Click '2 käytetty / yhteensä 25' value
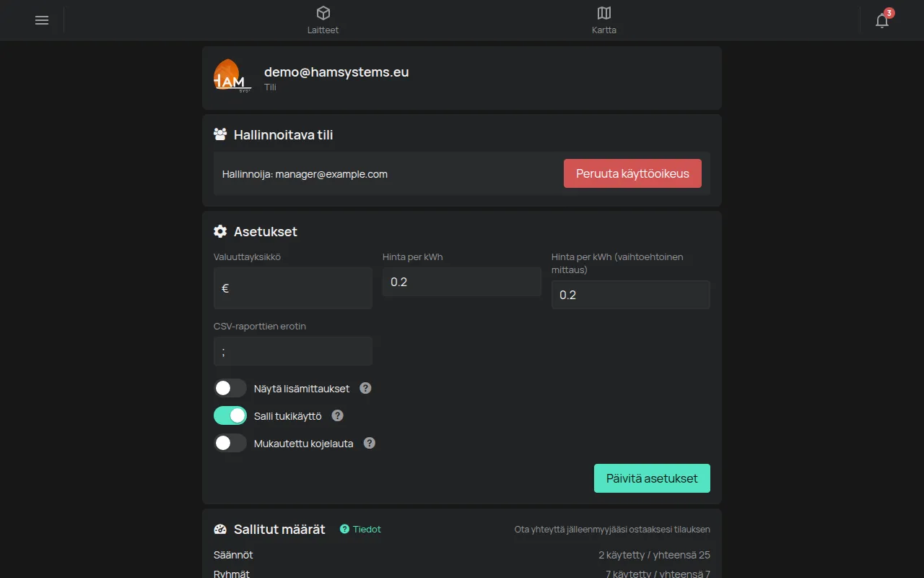Screen dimensions: 924x578 point(654,555)
